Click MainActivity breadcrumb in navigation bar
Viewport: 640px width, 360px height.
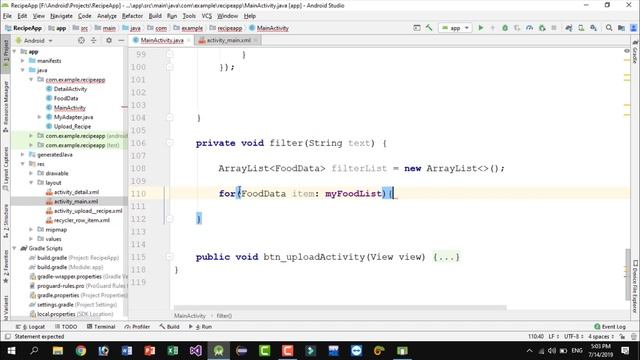click(269, 28)
